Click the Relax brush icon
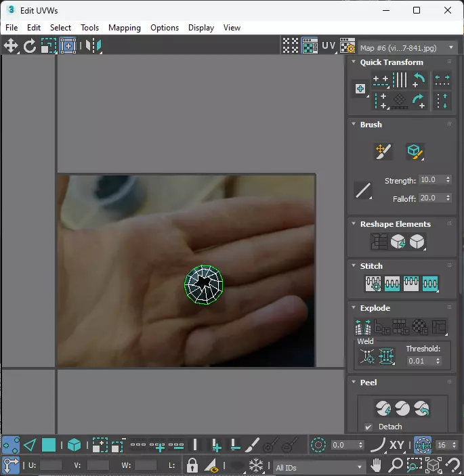The width and height of the screenshot is (464, 476). click(x=415, y=151)
